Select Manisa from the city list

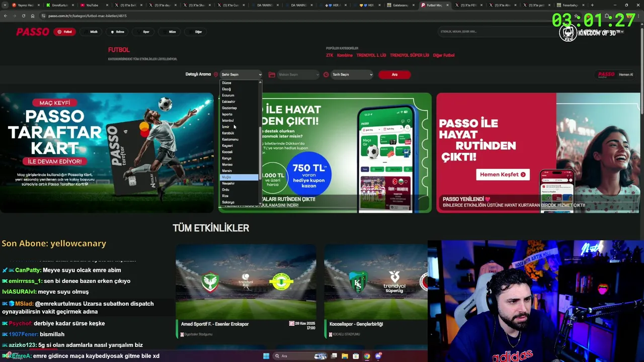239,164
